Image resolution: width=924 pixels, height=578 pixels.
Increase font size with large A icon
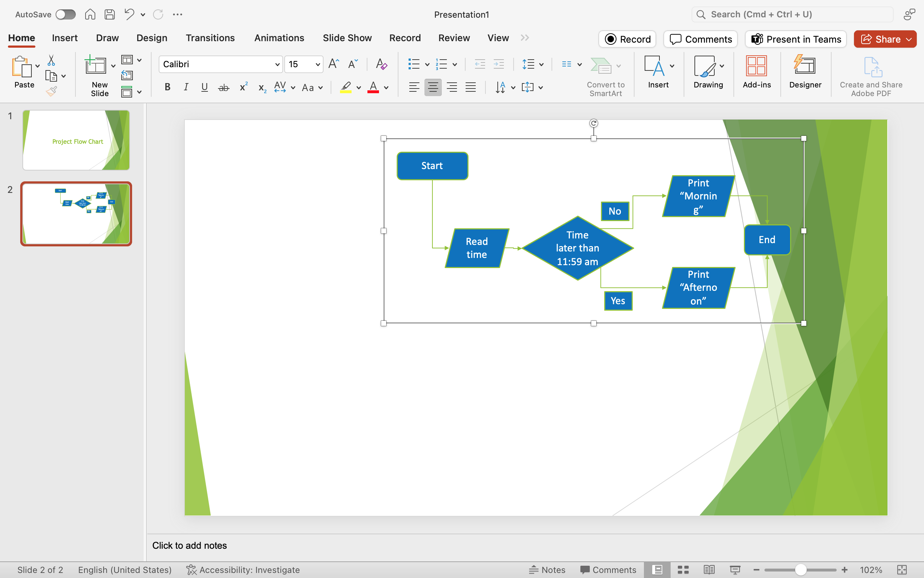point(334,64)
